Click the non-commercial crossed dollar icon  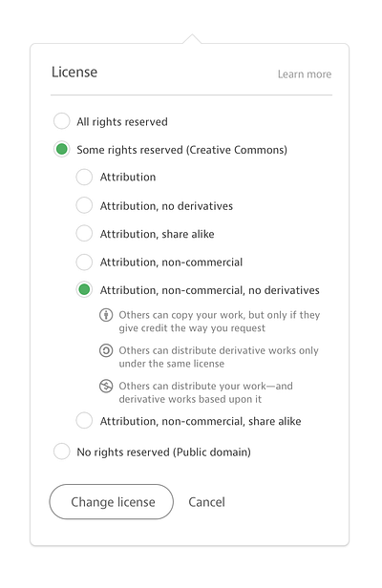106,386
